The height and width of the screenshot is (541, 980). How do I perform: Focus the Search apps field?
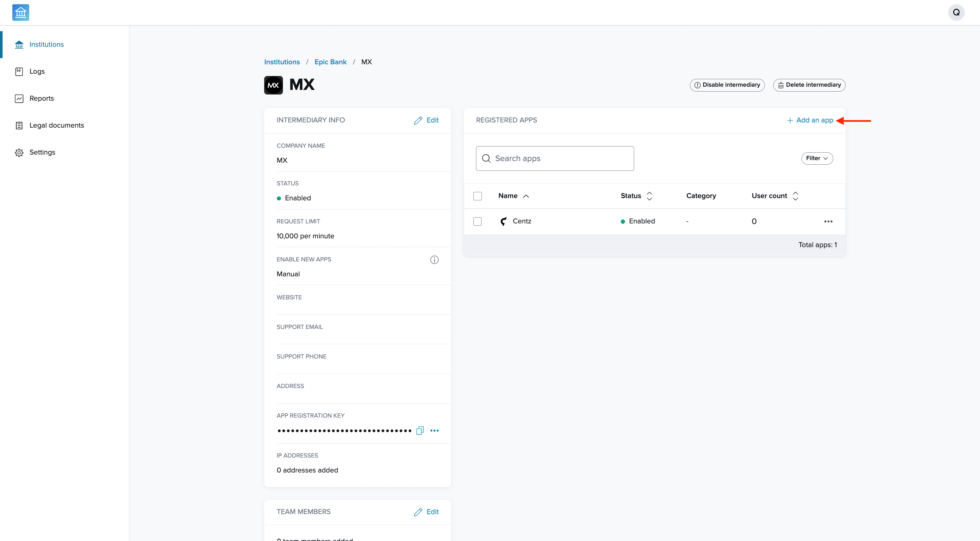pyautogui.click(x=555, y=158)
